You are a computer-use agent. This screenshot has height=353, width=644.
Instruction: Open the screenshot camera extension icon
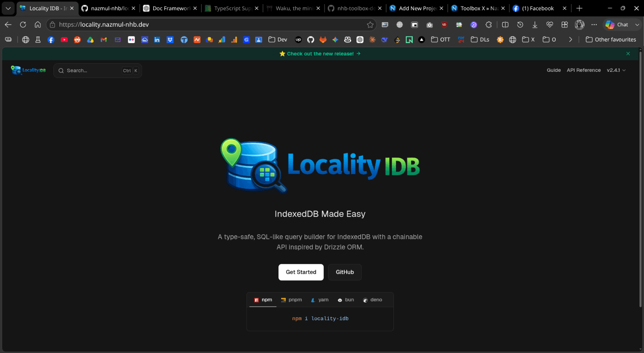[430, 25]
